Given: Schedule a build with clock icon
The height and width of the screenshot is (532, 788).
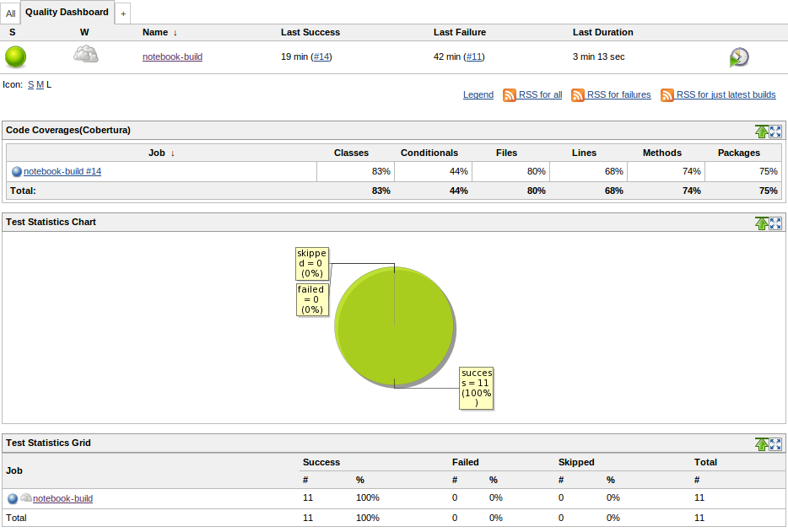Looking at the screenshot, I should point(739,57).
